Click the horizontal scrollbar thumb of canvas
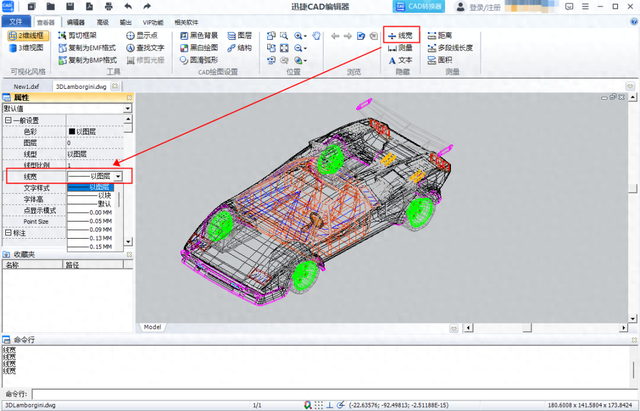This screenshot has width=640, height=411. tap(527, 328)
